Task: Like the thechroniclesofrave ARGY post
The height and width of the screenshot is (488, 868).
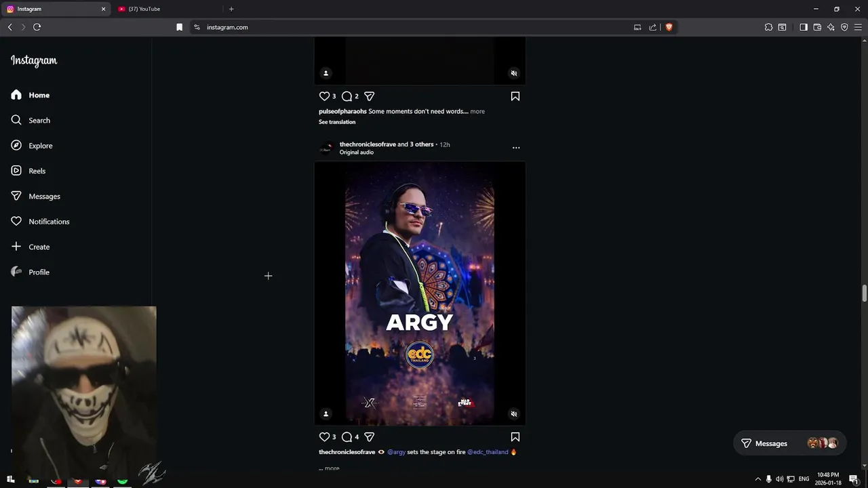Action: click(324, 437)
